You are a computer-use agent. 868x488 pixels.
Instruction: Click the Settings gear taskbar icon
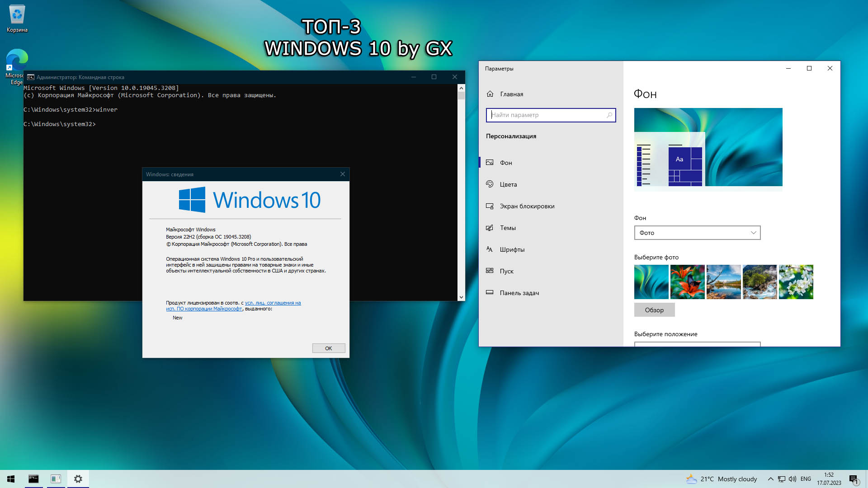[78, 479]
